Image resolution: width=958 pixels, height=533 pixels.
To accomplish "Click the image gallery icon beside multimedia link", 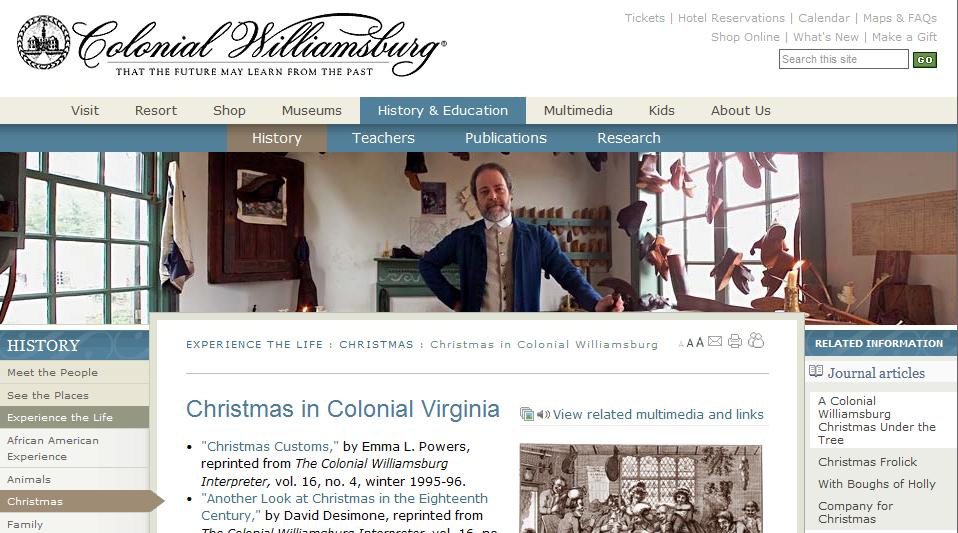I will [527, 414].
